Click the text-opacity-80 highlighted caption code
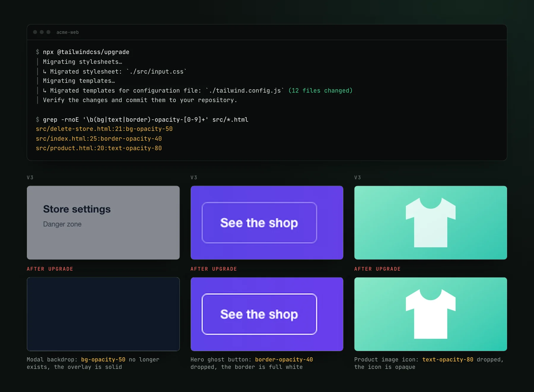This screenshot has height=392, width=534. pyautogui.click(x=448, y=359)
